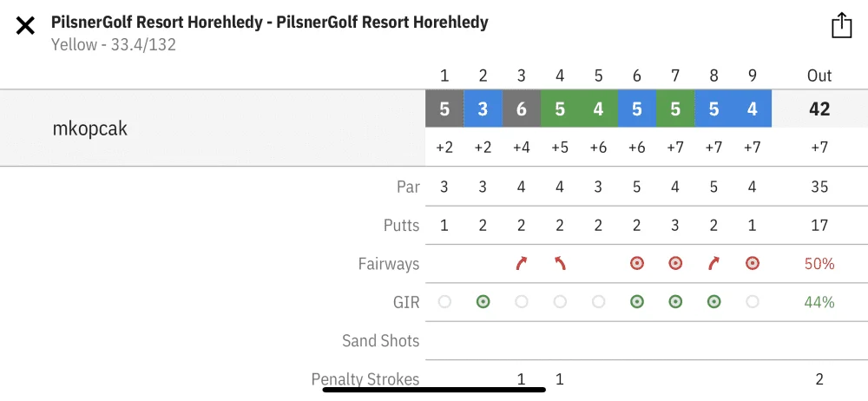Viewport: 868px width, 401px height.
Task: Select hole 7 fairway hit target icon
Action: 674,264
